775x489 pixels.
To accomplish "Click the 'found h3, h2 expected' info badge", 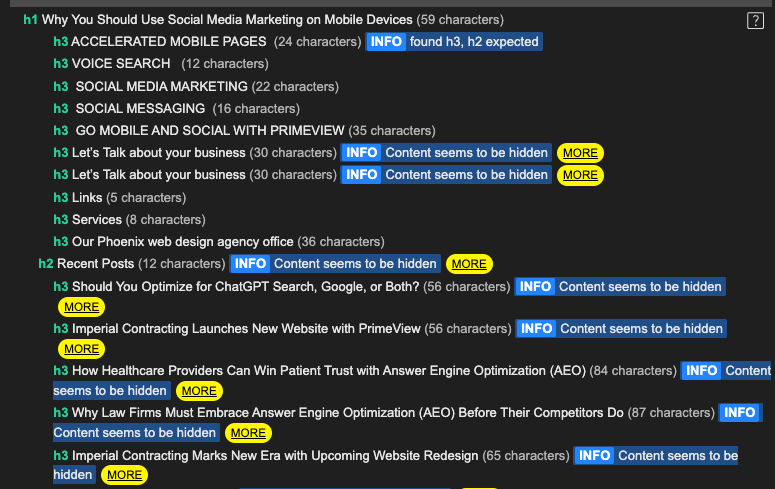I will click(454, 42).
